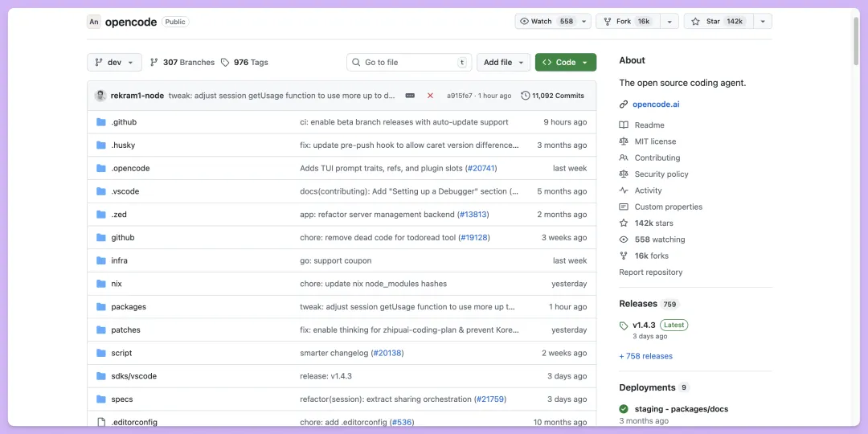Open commit message 'go: support coupon'
The height and width of the screenshot is (434, 868).
coord(335,260)
